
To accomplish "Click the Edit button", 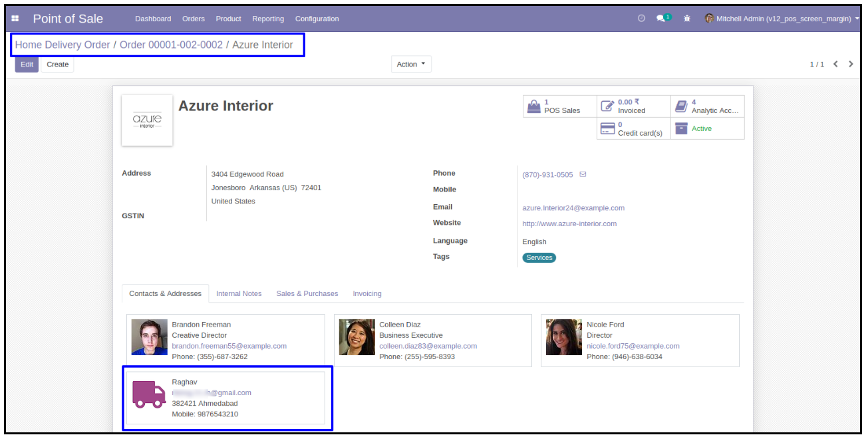I will click(x=27, y=65).
